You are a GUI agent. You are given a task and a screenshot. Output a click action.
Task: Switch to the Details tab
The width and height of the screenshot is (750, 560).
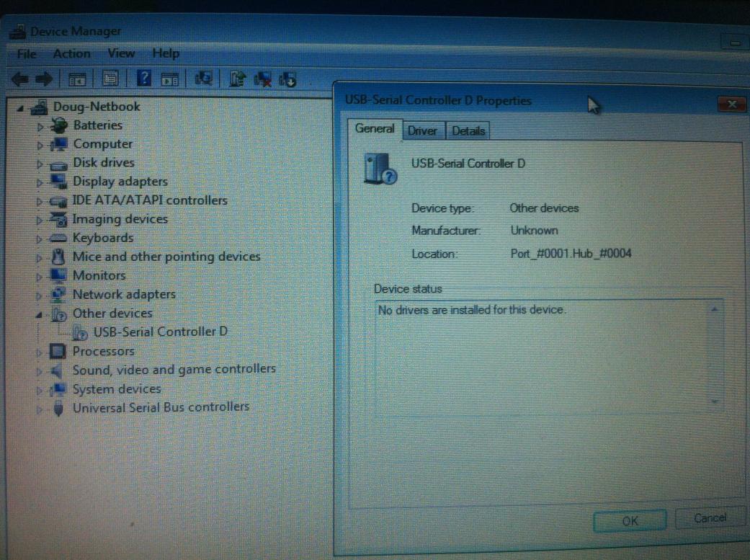(x=468, y=130)
